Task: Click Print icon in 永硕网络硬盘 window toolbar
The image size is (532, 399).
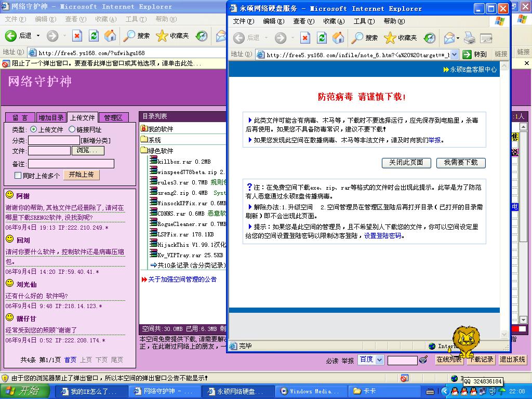Action: pos(470,37)
